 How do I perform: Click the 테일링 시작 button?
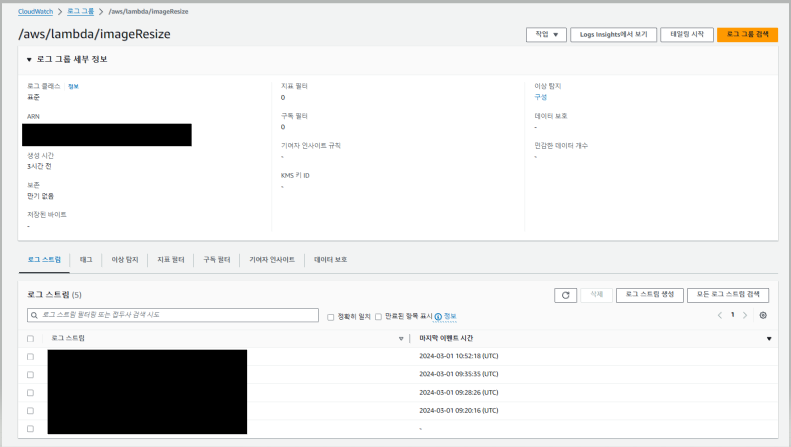point(687,34)
